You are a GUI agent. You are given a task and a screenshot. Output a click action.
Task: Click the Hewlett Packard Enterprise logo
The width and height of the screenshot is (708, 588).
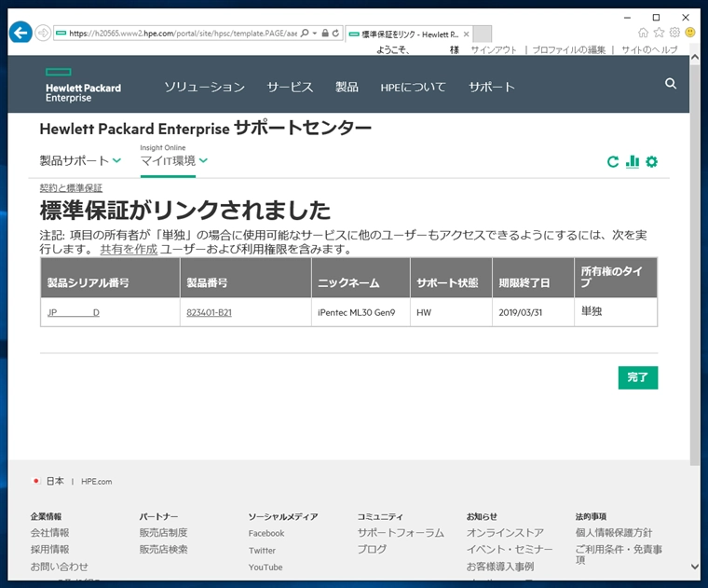83,85
